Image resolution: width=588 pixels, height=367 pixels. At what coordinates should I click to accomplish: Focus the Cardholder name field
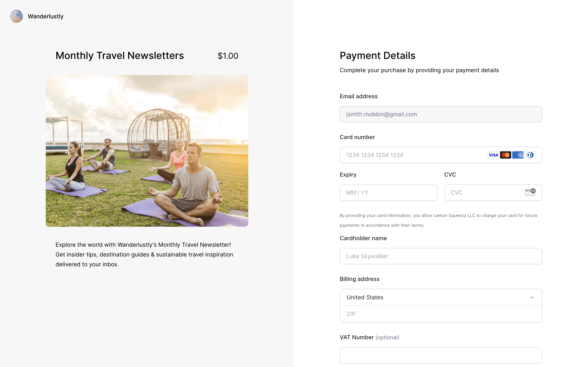pyautogui.click(x=441, y=256)
